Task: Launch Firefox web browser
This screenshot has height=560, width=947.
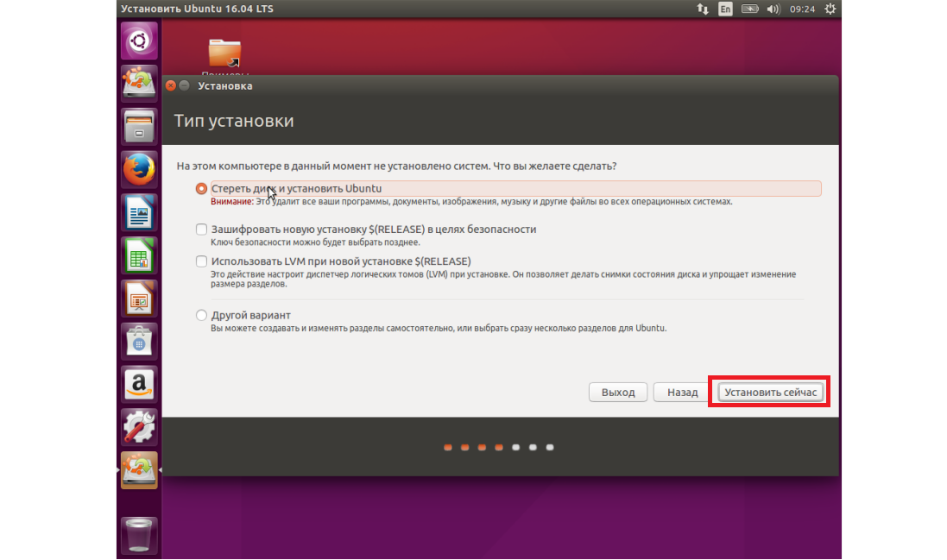Action: pos(139,169)
